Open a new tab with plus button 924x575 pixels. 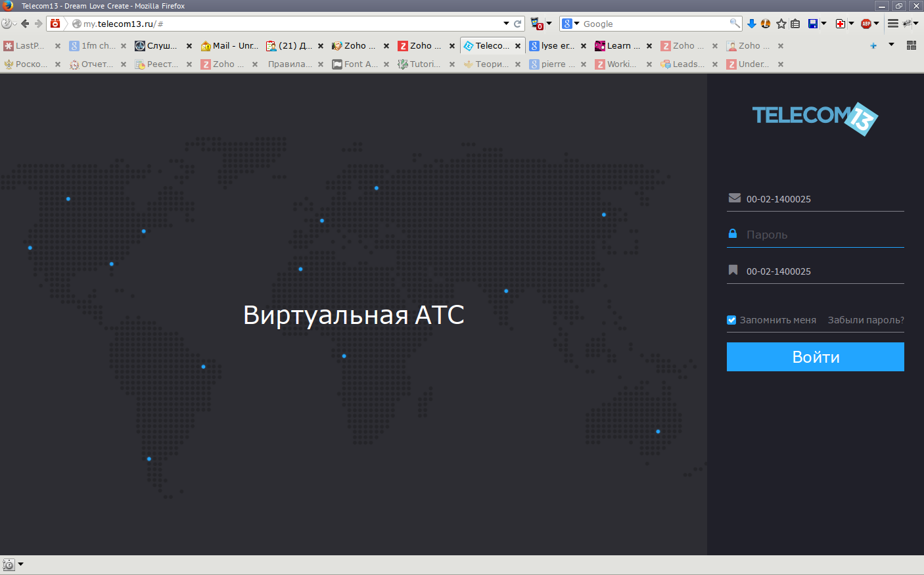click(x=873, y=45)
